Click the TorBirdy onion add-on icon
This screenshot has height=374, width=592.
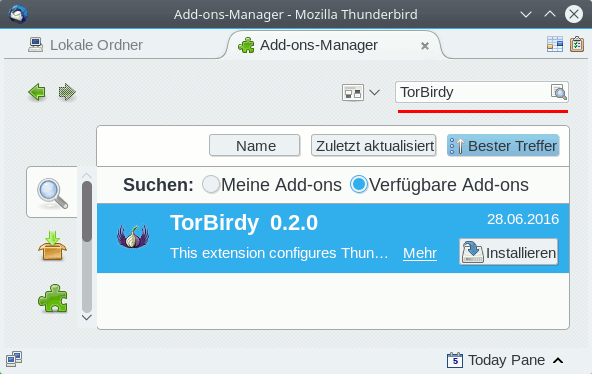[133, 236]
